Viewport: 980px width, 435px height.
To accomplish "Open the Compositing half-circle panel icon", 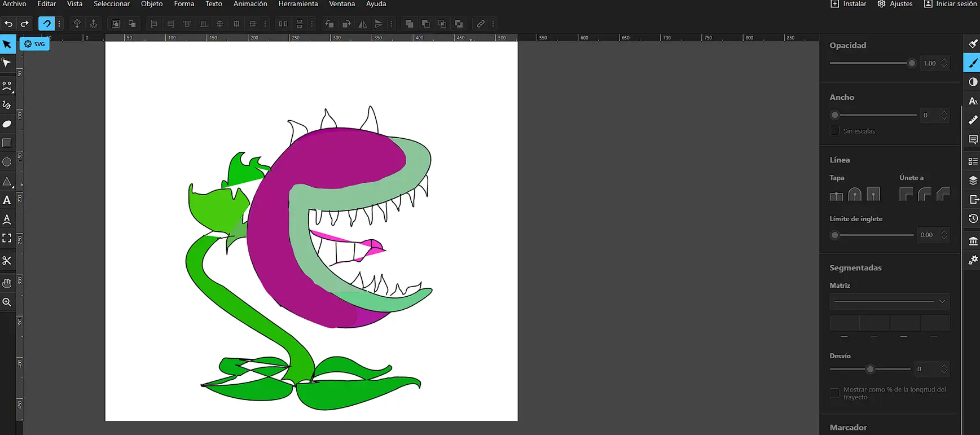I will pyautogui.click(x=973, y=82).
